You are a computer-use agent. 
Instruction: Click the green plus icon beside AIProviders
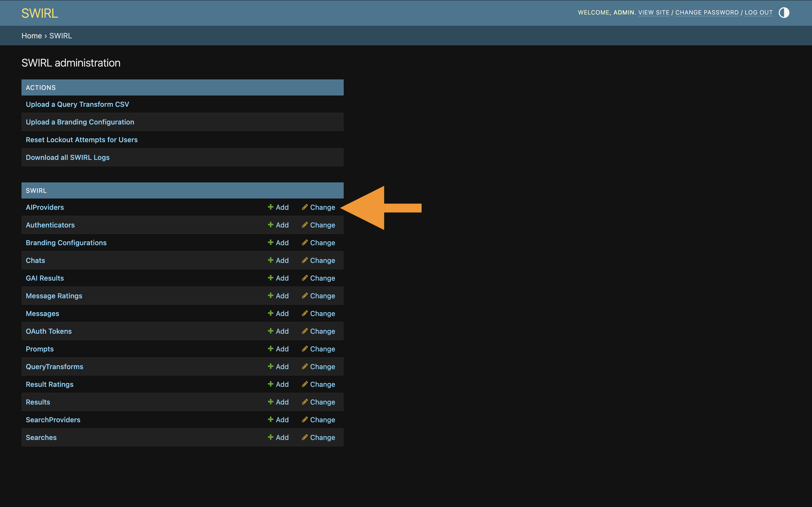click(x=270, y=207)
